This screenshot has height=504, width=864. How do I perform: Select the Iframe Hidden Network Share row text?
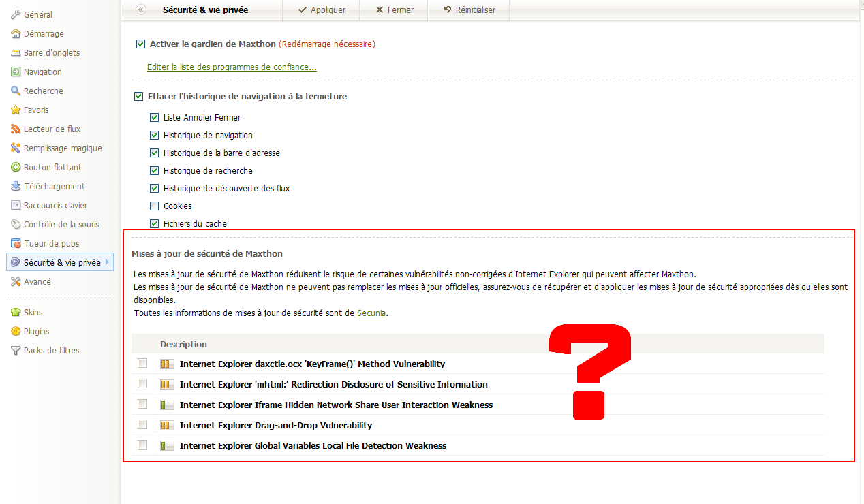pyautogui.click(x=336, y=405)
